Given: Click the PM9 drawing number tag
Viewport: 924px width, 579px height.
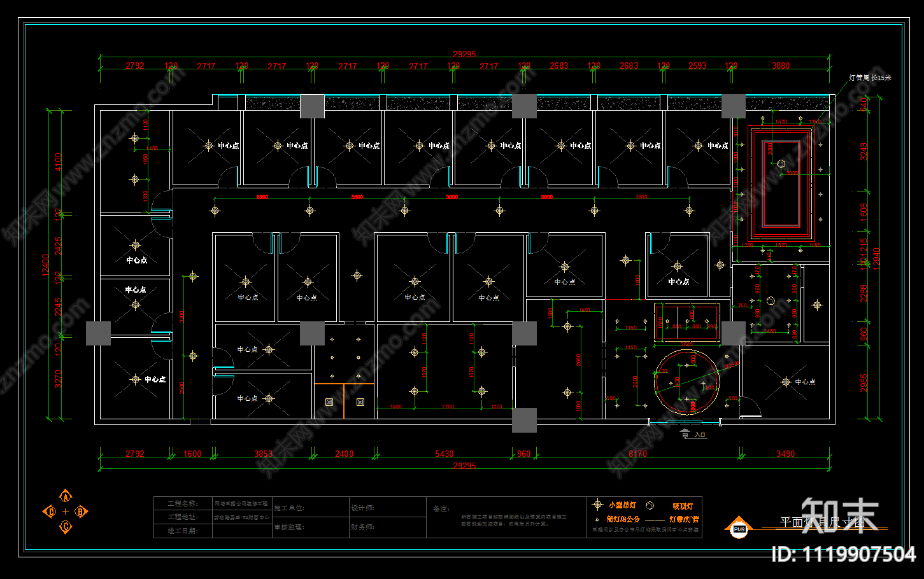Looking at the screenshot, I should 739,529.
